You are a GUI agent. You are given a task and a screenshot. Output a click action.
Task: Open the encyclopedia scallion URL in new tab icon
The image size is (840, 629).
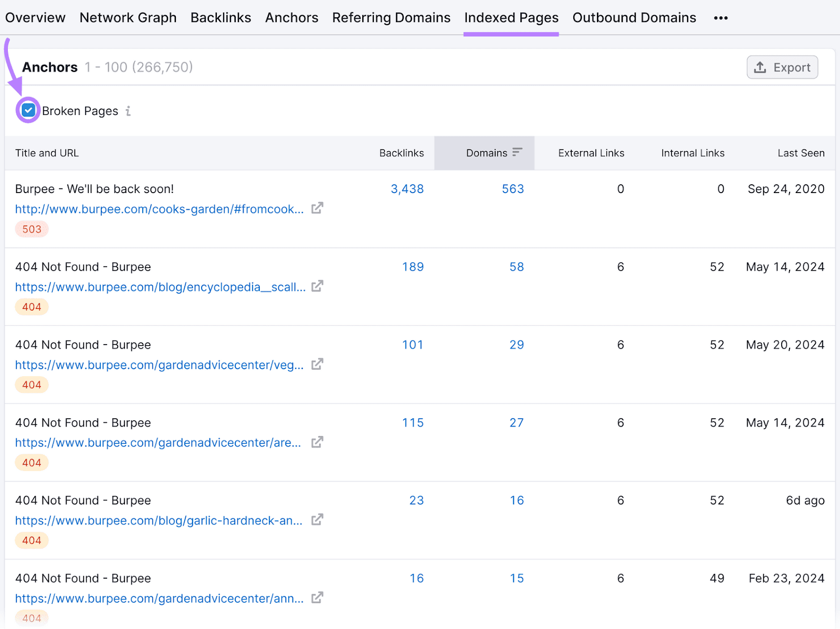[x=317, y=286]
